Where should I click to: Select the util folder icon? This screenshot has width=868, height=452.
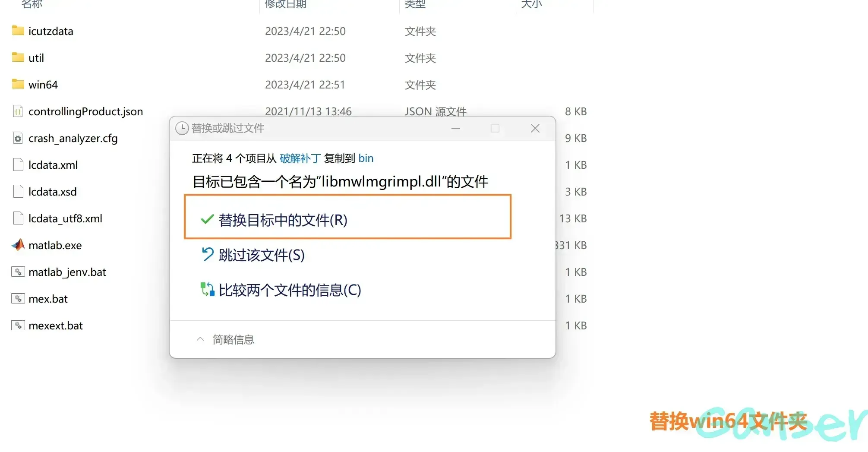[x=18, y=57]
